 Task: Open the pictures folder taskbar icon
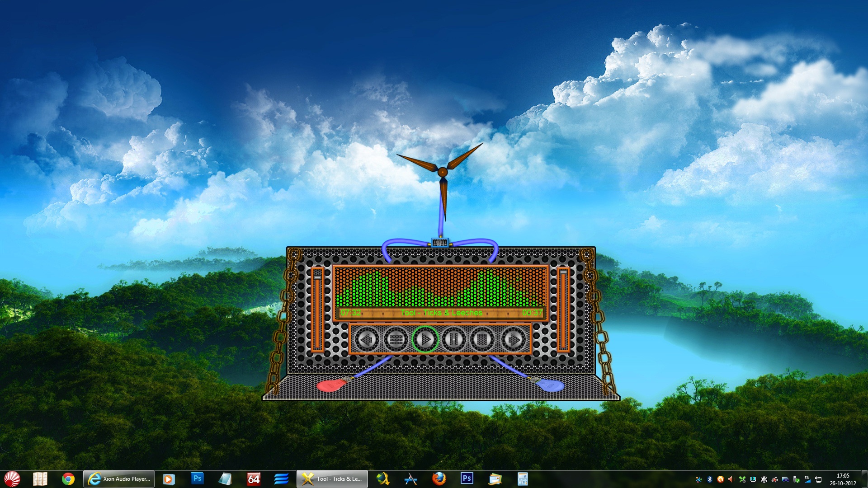[495, 479]
